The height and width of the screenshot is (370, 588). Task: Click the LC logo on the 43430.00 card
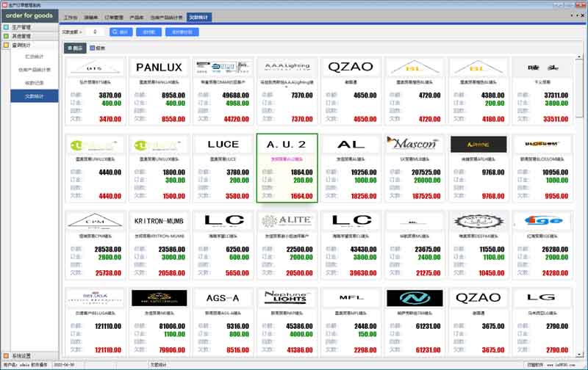click(x=351, y=220)
